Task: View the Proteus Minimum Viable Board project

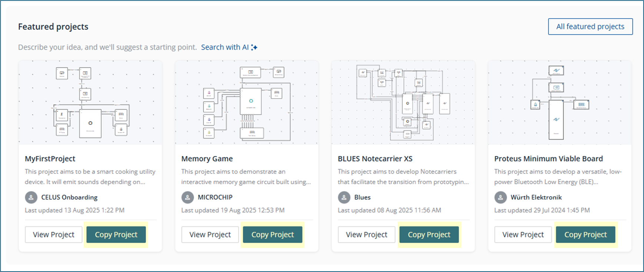Action: tap(523, 235)
